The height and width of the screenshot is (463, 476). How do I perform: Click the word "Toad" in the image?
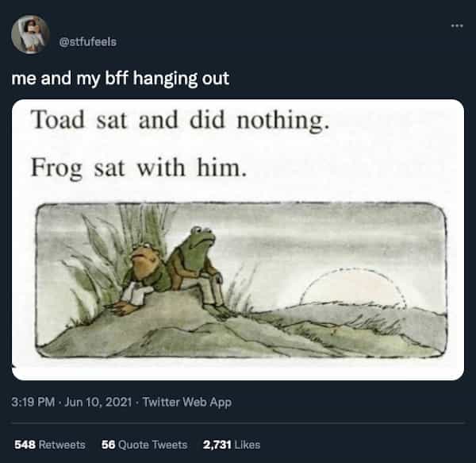[x=59, y=122]
